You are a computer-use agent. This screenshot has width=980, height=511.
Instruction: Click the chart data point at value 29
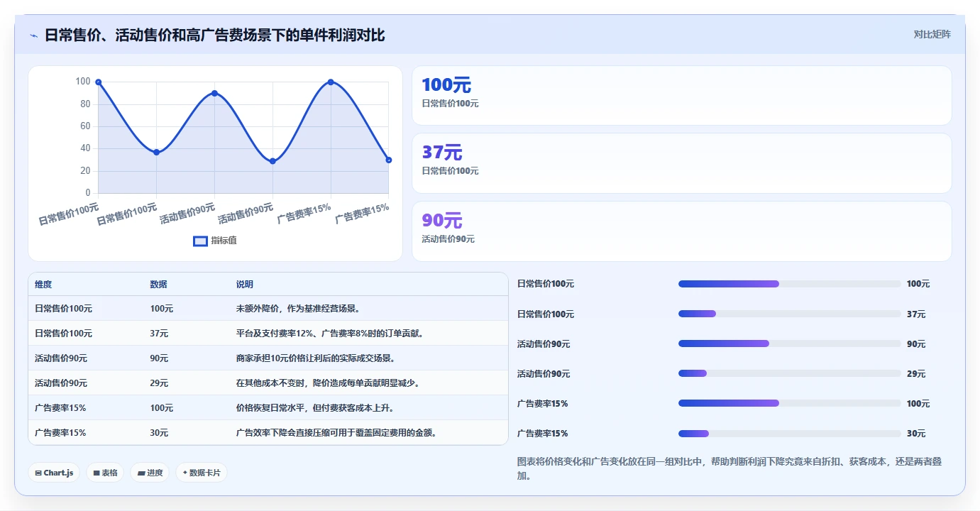(x=272, y=161)
